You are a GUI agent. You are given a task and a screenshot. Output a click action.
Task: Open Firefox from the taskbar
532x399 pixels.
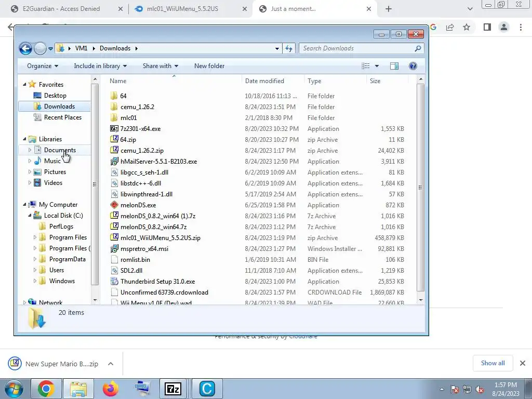coord(110,389)
